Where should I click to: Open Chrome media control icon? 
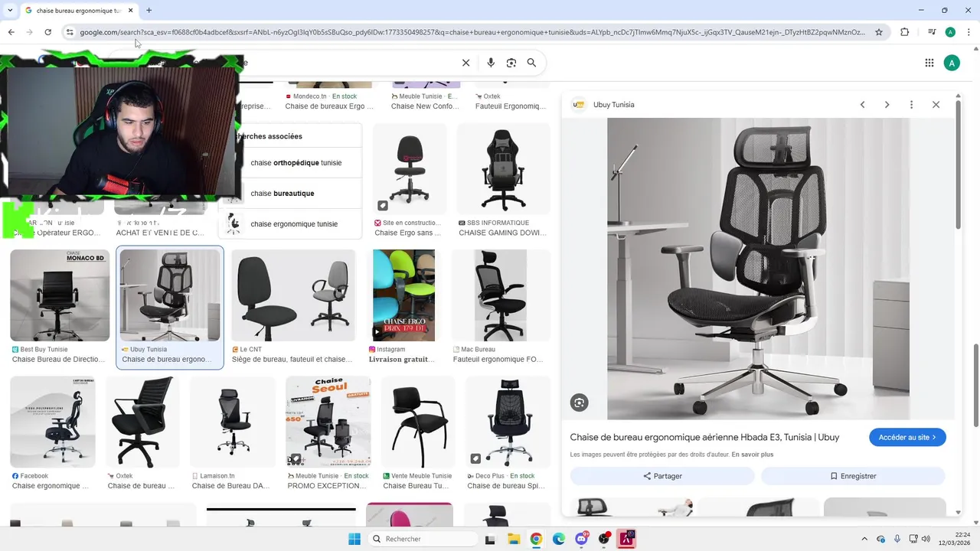932,32
